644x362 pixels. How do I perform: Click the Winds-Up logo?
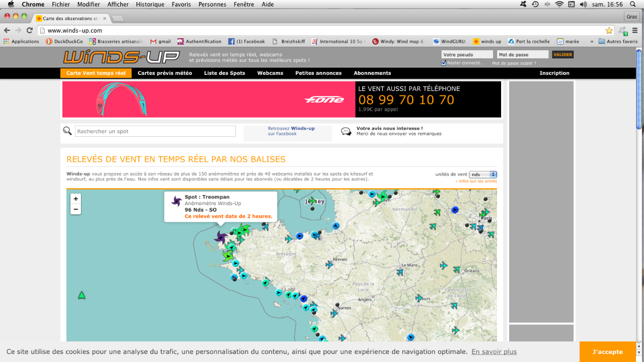(x=121, y=57)
